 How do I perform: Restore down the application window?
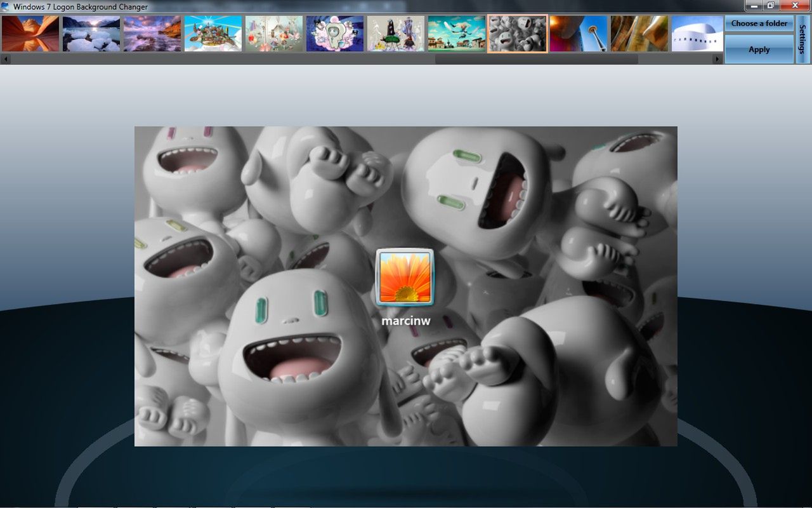tap(771, 5)
